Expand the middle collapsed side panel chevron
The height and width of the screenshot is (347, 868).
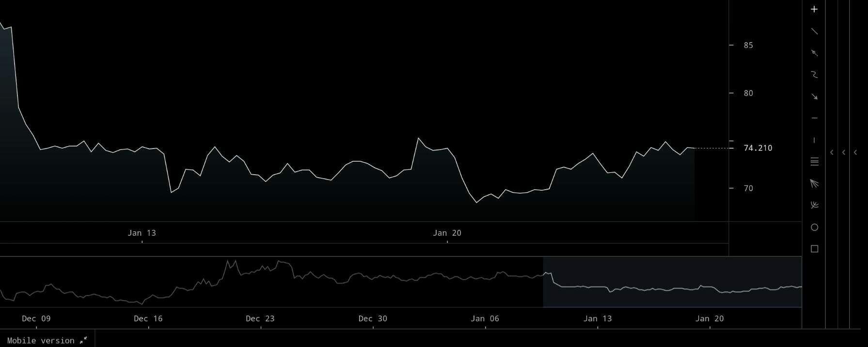click(x=844, y=152)
